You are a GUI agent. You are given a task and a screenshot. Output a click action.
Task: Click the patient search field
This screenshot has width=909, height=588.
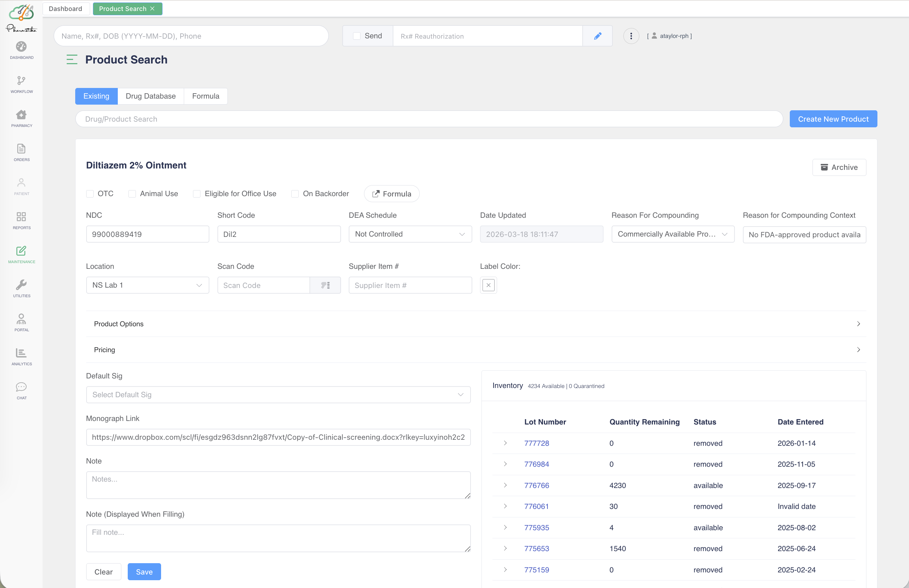coord(191,36)
